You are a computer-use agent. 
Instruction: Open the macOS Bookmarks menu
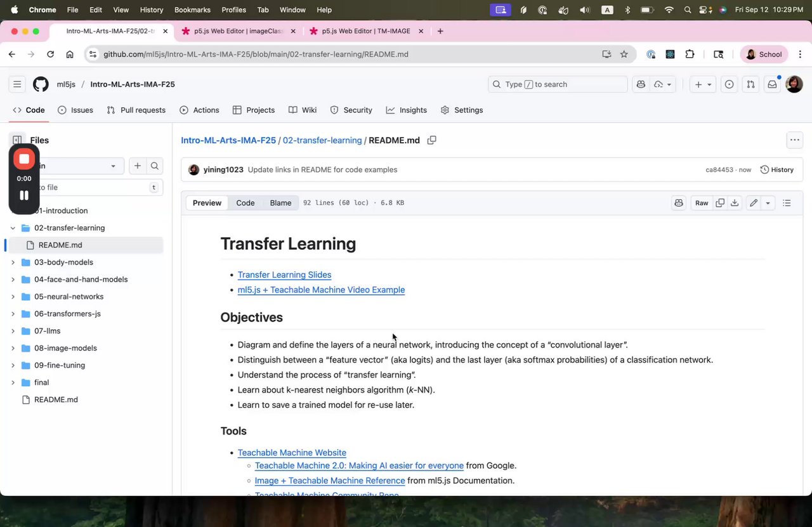click(192, 10)
